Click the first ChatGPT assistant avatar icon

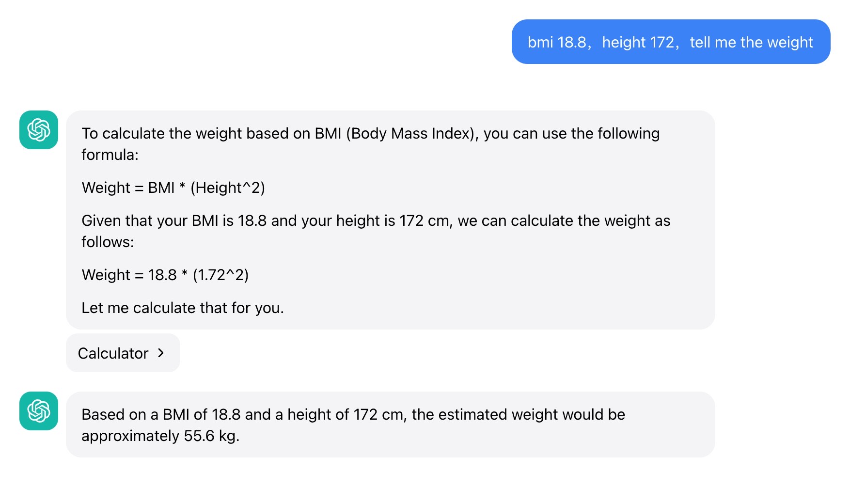[39, 130]
